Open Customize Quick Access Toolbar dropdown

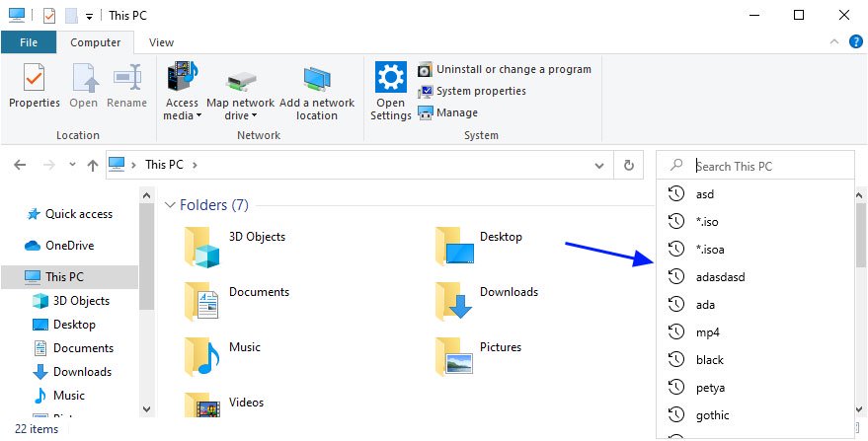coord(89,16)
